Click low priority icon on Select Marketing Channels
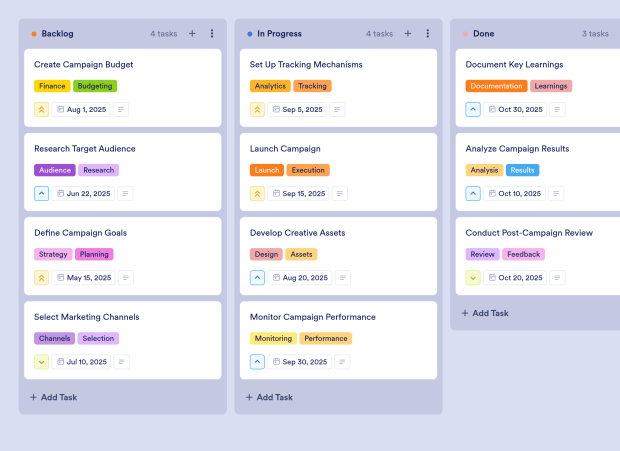The width and height of the screenshot is (620, 451). [42, 362]
